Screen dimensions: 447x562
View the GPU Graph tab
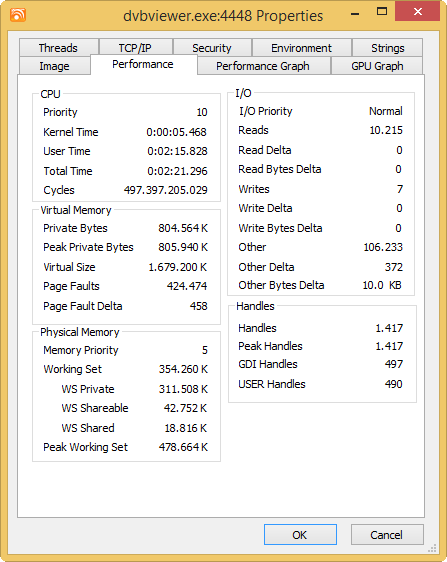(x=377, y=66)
